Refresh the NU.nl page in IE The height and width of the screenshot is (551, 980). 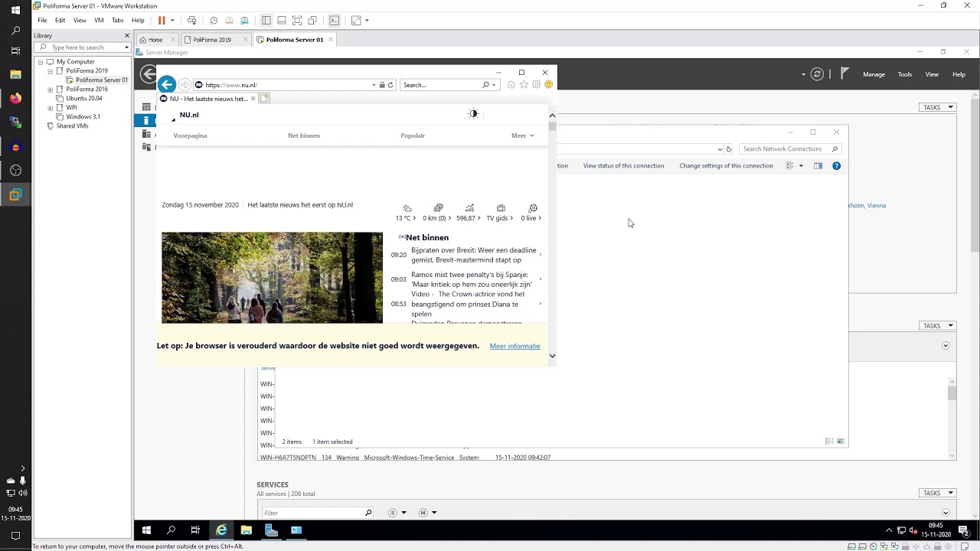pos(390,85)
